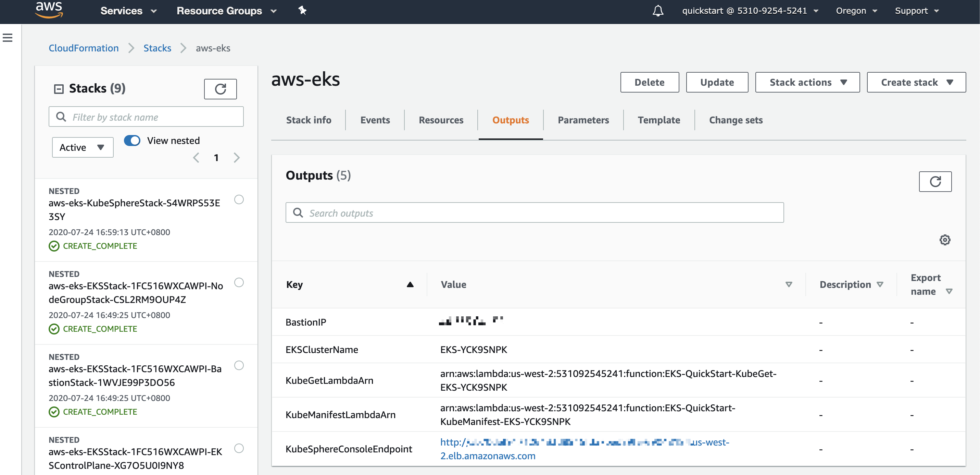Image resolution: width=980 pixels, height=475 pixels.
Task: Switch to the Stack info tab
Action: 309,120
